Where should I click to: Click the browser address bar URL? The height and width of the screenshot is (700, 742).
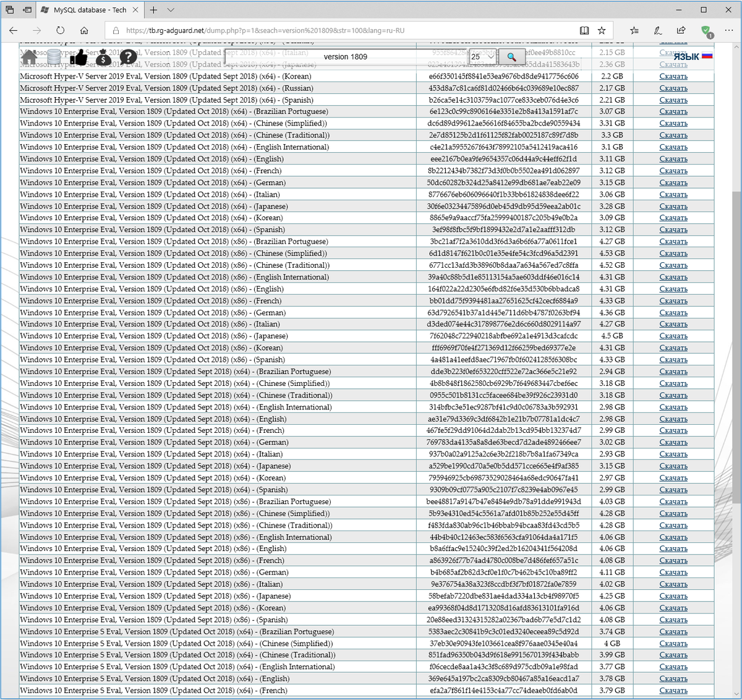coord(265,30)
